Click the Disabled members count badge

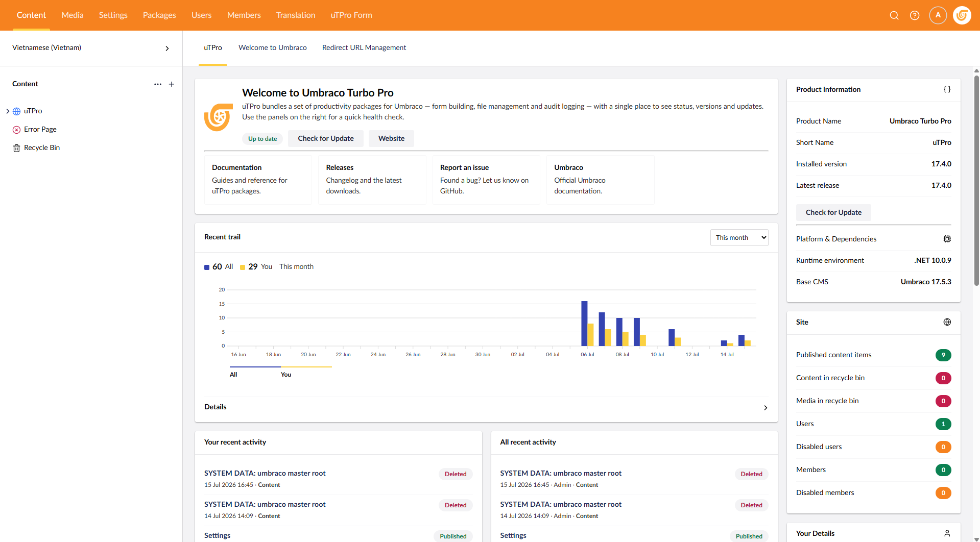coord(943,493)
